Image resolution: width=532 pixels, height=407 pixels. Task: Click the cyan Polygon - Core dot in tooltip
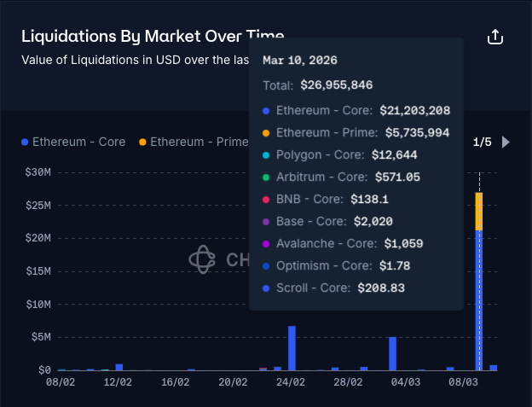266,155
